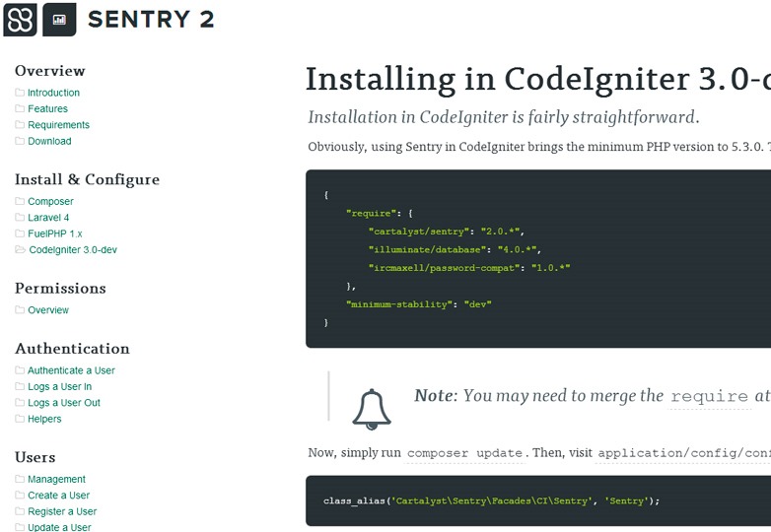This screenshot has width=771, height=532.
Task: Click the bar chart icon beside the logo
Action: pyautogui.click(x=59, y=19)
